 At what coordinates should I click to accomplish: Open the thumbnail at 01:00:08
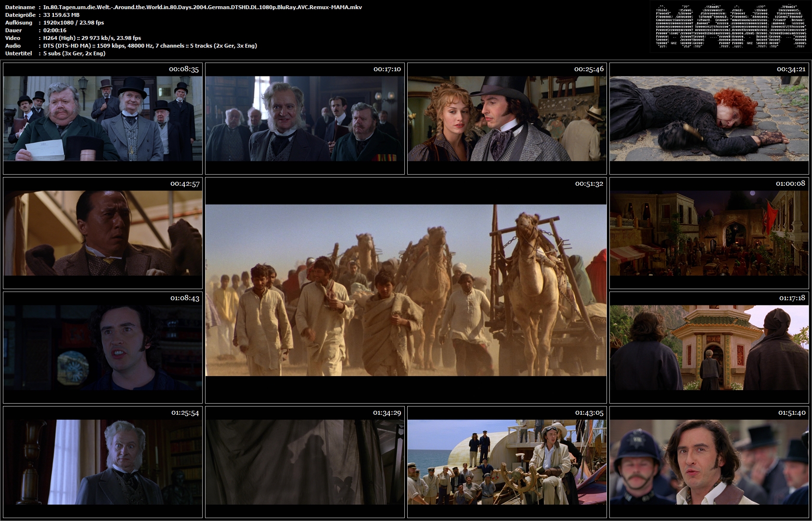tap(709, 233)
